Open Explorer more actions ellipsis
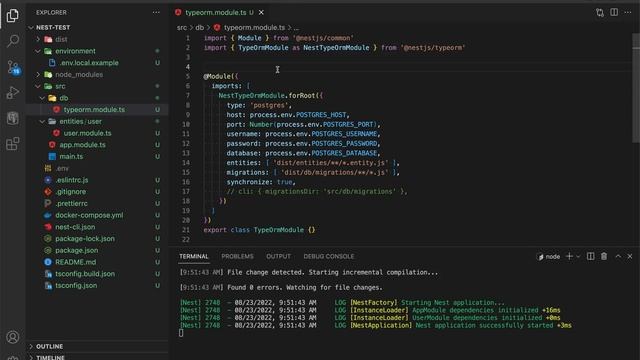The height and width of the screenshot is (360, 640). click(x=156, y=12)
